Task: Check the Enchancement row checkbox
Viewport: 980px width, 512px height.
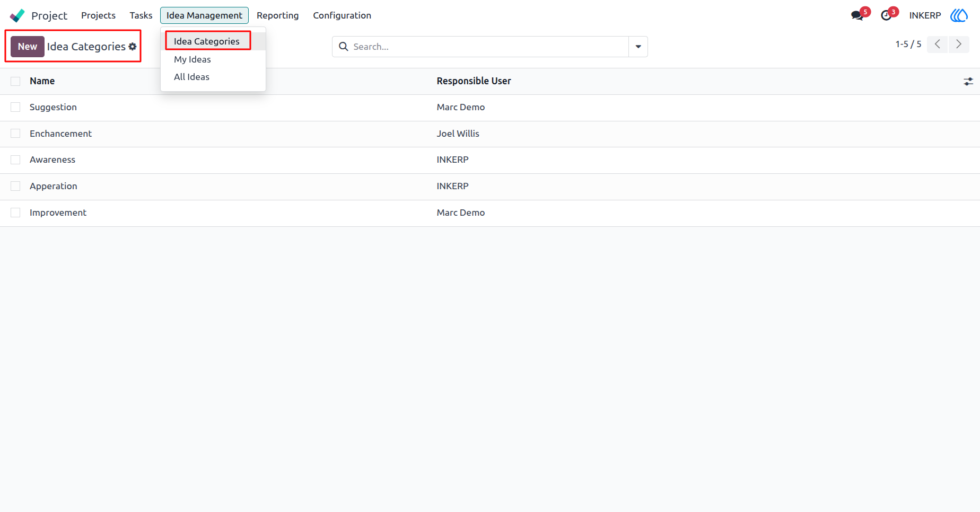Action: 15,134
